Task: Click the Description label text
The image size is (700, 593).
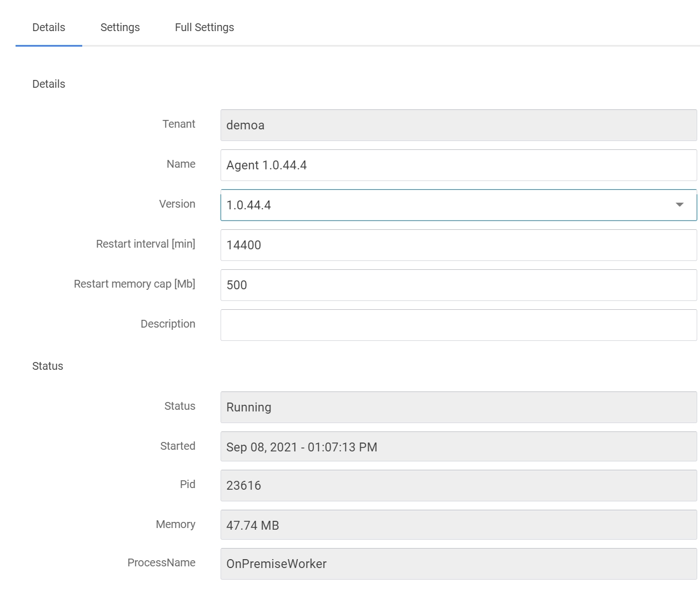Action: (168, 324)
